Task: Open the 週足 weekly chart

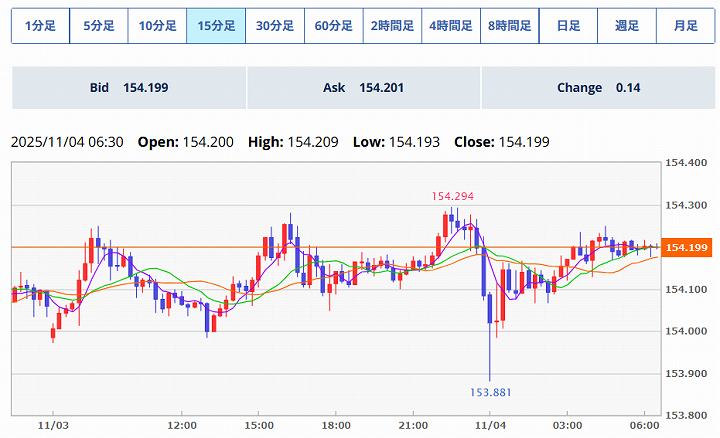Action: 627,26
